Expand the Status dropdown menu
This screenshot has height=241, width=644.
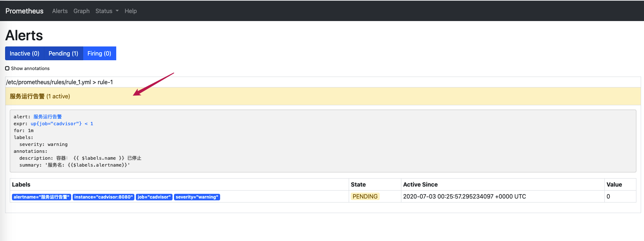pyautogui.click(x=107, y=11)
